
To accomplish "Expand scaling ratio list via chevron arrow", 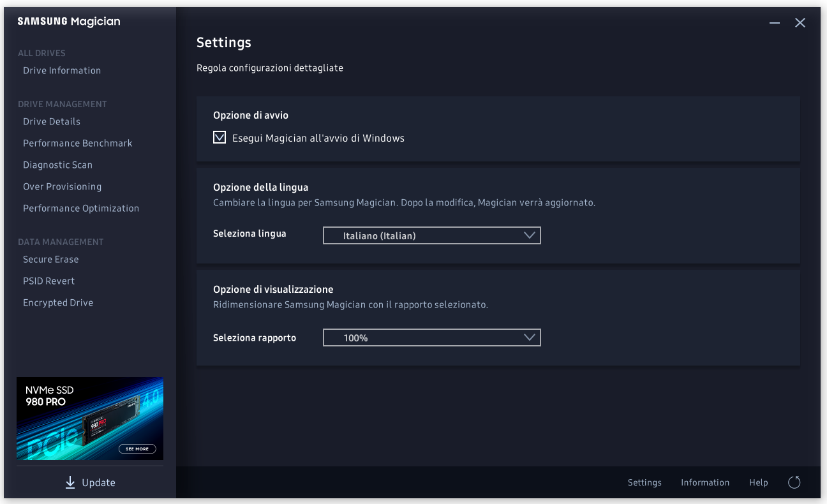I will tap(529, 337).
